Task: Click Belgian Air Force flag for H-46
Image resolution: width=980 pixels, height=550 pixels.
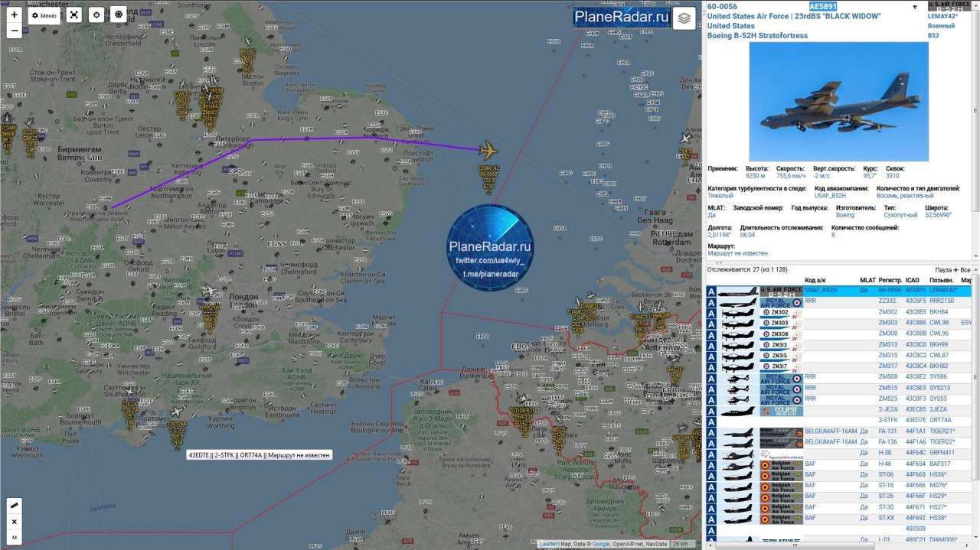Action: point(781,464)
